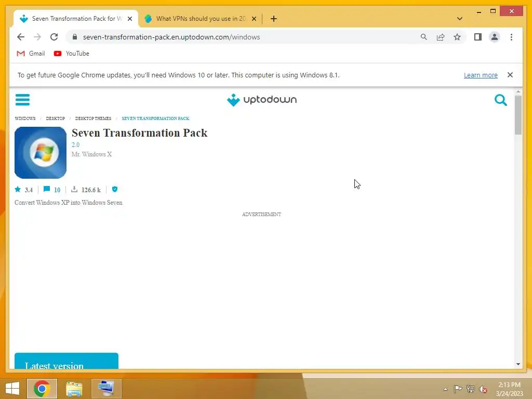Viewport: 532px width, 399px height.
Task: Click 'Convert Windows XP into Windows Seven' text
Action: (69, 203)
